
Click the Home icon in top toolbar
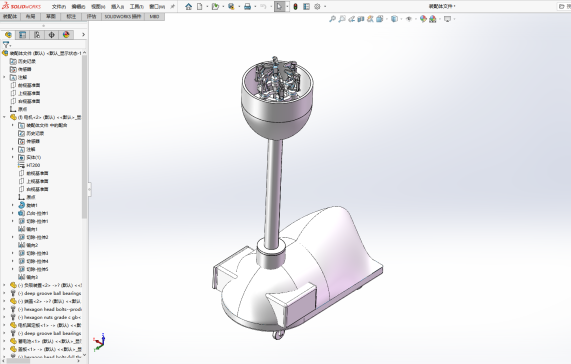188,7
